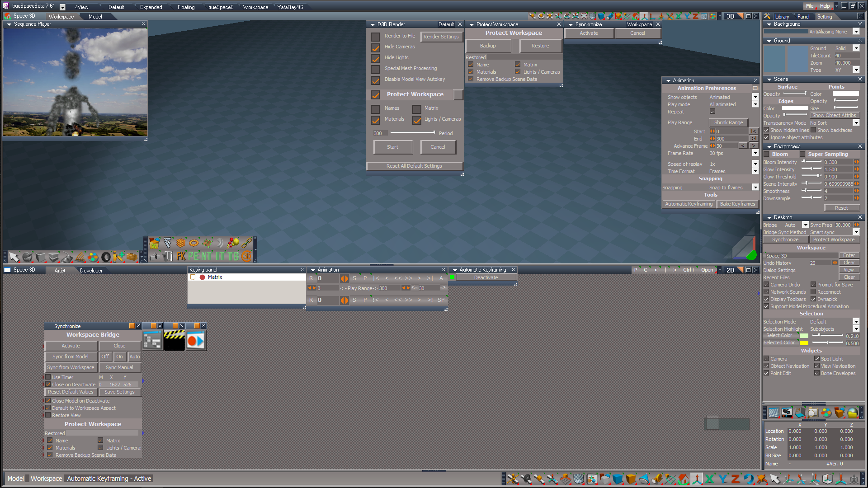The height and width of the screenshot is (488, 868).
Task: Click the tire wheel icon in the 3D toolbar
Action: pyautogui.click(x=106, y=257)
